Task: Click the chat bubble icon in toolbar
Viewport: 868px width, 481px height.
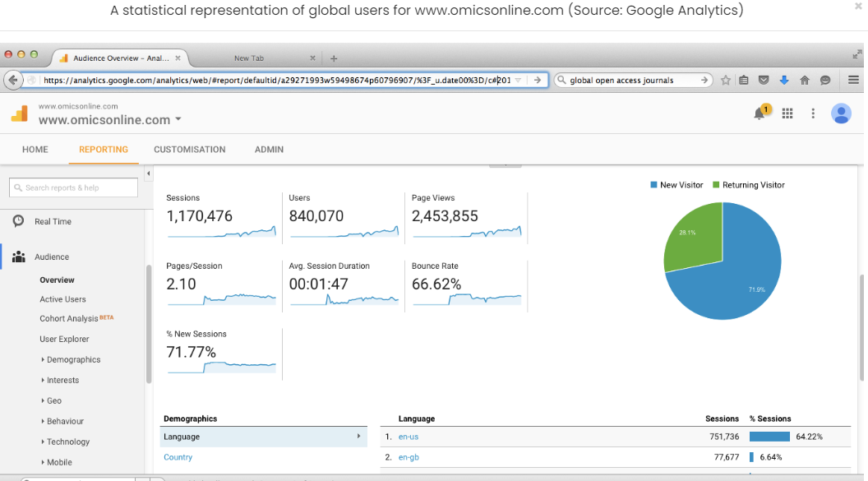Action: [824, 81]
